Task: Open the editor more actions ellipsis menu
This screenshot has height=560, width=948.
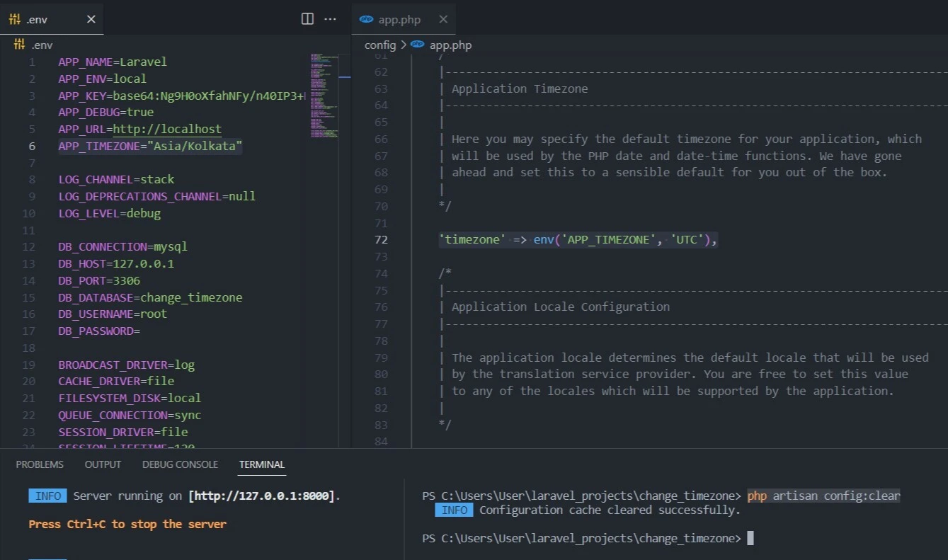Action: pos(330,19)
